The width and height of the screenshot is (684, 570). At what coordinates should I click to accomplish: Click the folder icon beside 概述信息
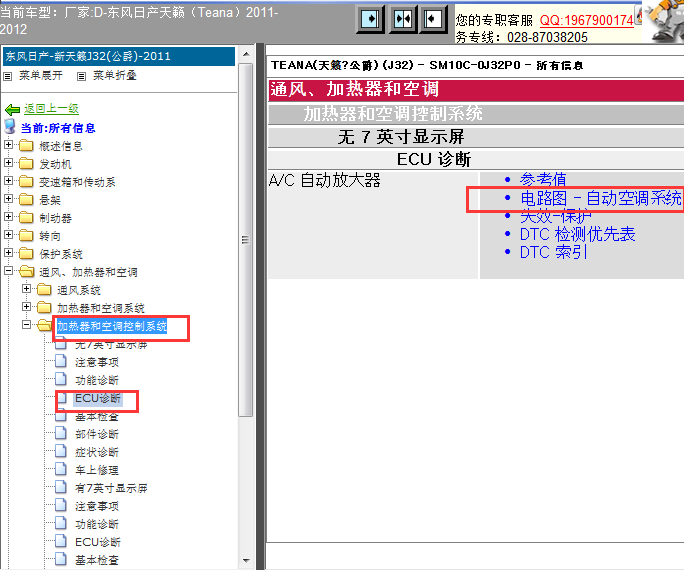(x=26, y=145)
